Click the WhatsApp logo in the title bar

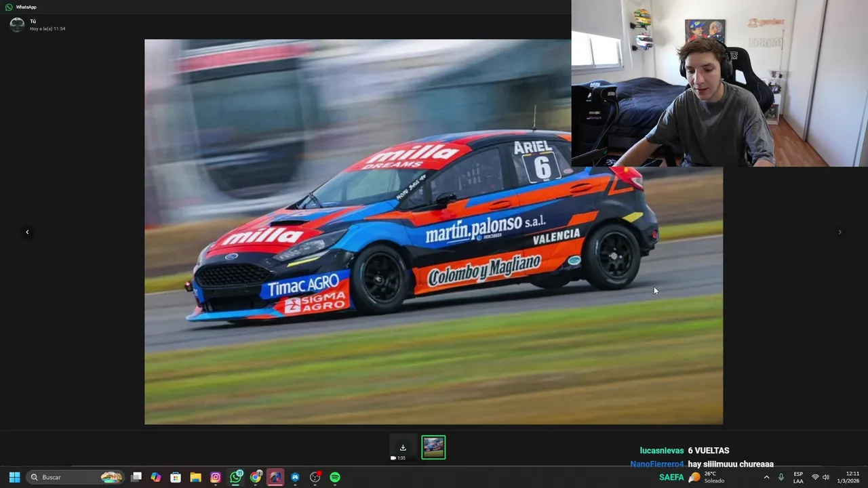9,7
